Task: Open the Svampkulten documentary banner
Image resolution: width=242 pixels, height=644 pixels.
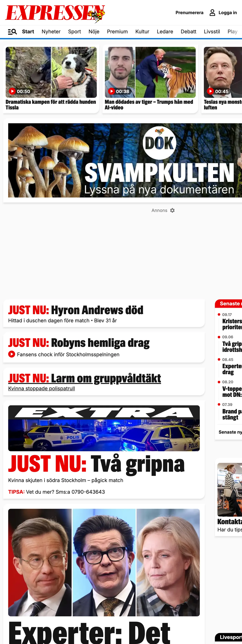Action: tap(125, 160)
